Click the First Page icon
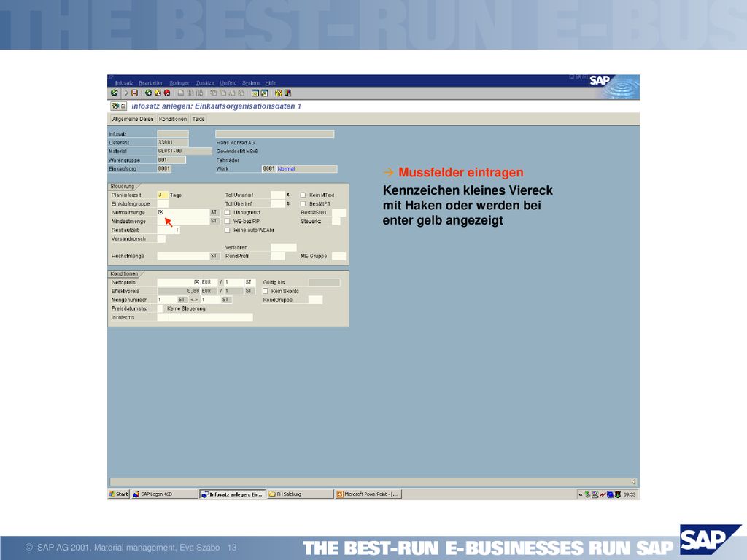This screenshot has height=560, width=747. pyautogui.click(x=214, y=93)
